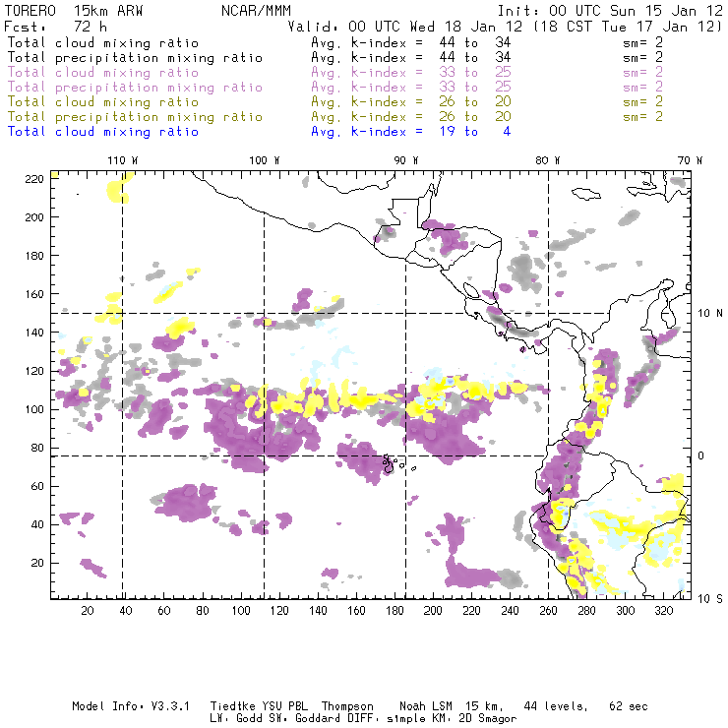This screenshot has height=728, width=728.
Task: Click the '10 S' latitude label
Action: click(710, 599)
